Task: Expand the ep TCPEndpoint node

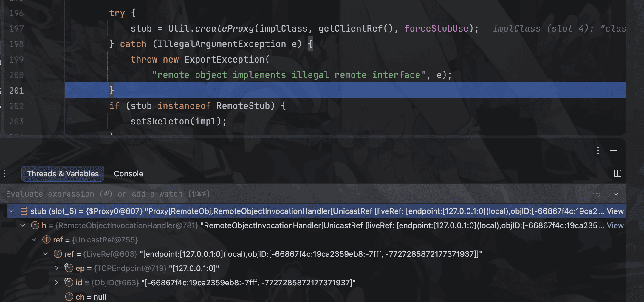Action: coord(57,268)
